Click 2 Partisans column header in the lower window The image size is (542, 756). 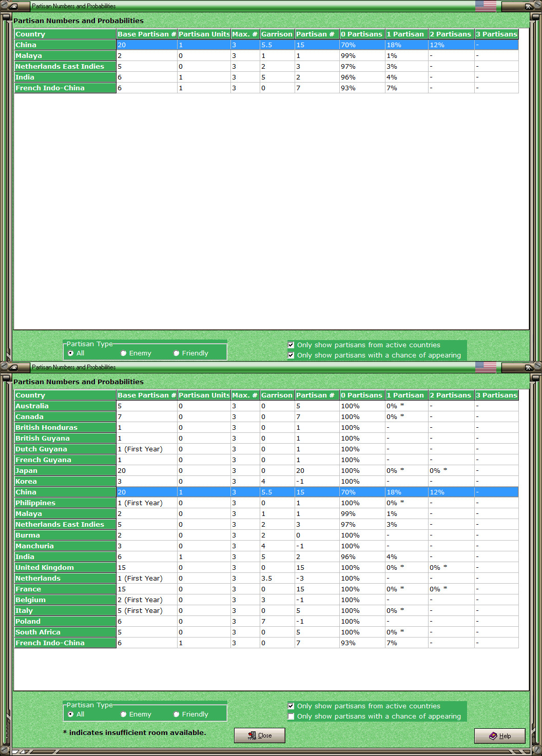tap(451, 395)
